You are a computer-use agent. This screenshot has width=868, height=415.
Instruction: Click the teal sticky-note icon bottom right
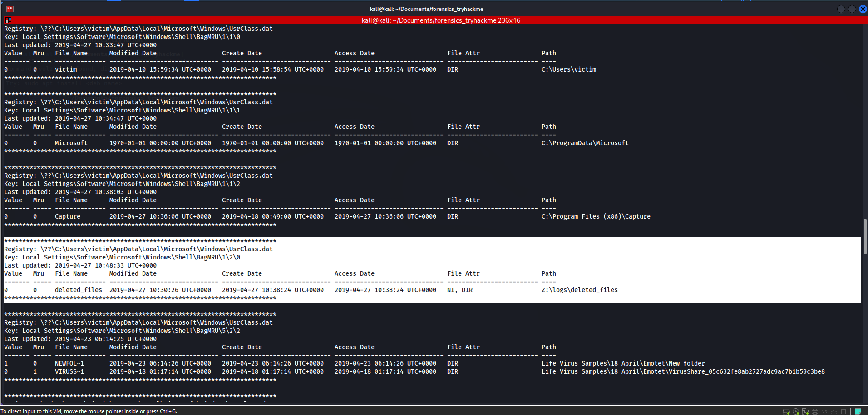point(857,411)
